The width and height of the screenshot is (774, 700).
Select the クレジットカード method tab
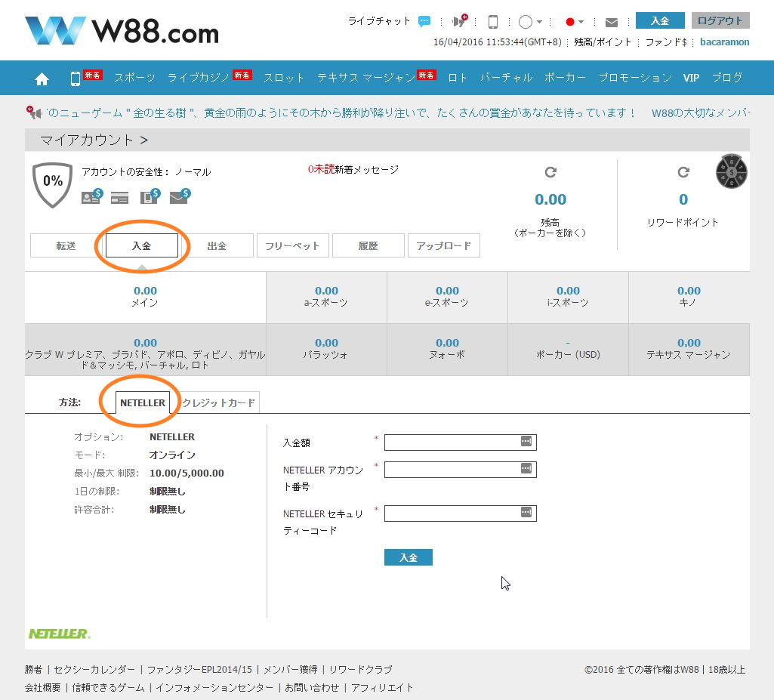(x=219, y=402)
